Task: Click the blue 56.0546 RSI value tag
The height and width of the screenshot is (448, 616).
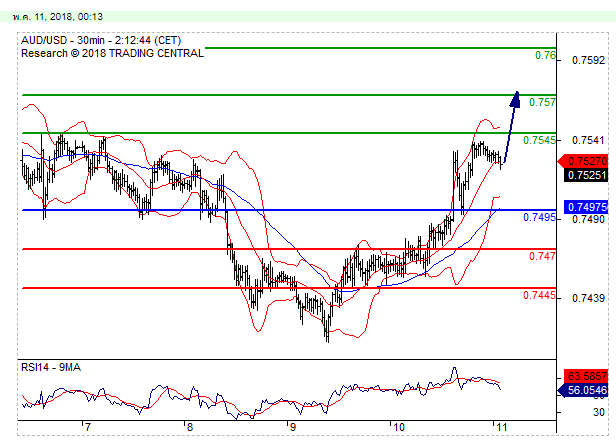Action: (583, 390)
